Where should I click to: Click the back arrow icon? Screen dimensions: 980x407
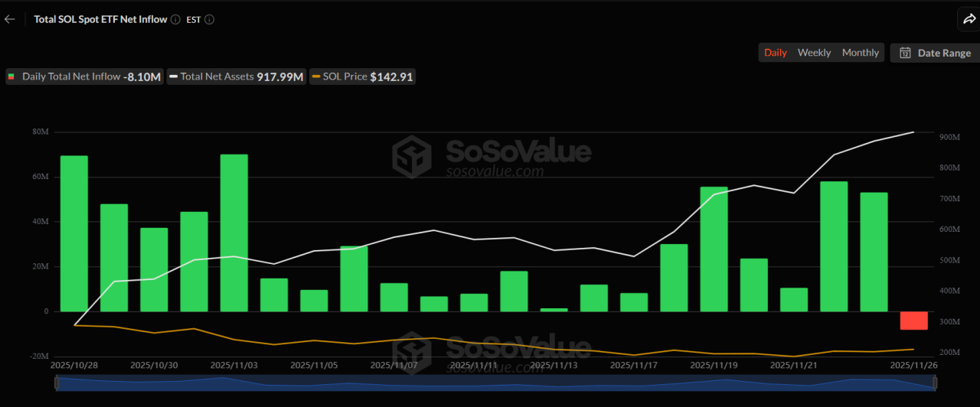(9, 19)
